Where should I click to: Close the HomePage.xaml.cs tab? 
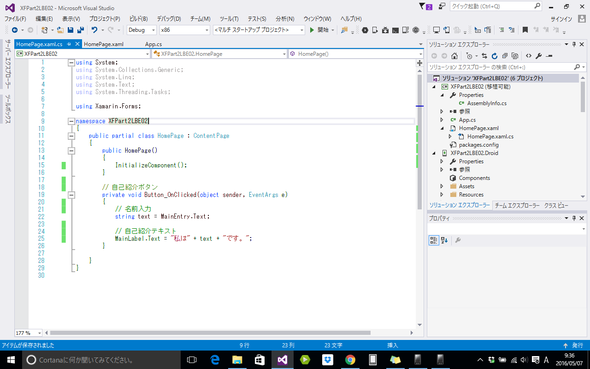pos(77,44)
